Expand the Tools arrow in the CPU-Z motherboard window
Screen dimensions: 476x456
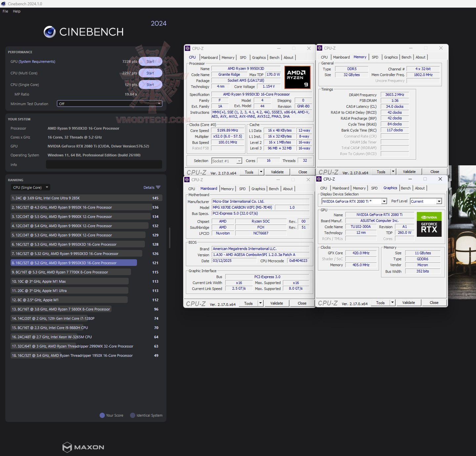[260, 303]
